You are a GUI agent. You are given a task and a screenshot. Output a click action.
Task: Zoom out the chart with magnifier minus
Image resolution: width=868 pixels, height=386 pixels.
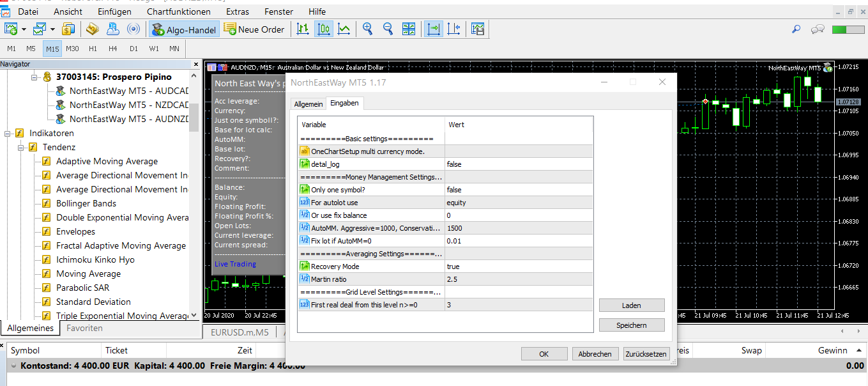(x=388, y=29)
